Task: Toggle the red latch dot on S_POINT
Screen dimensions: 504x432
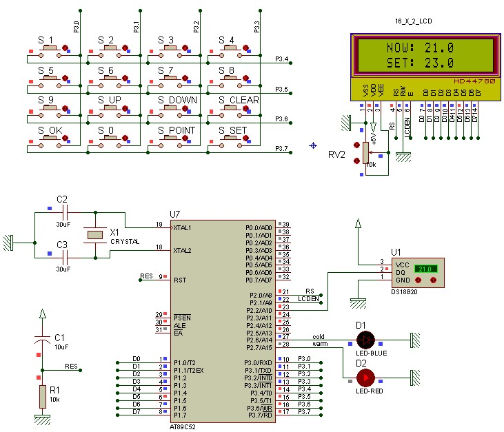Action: [x=185, y=138]
